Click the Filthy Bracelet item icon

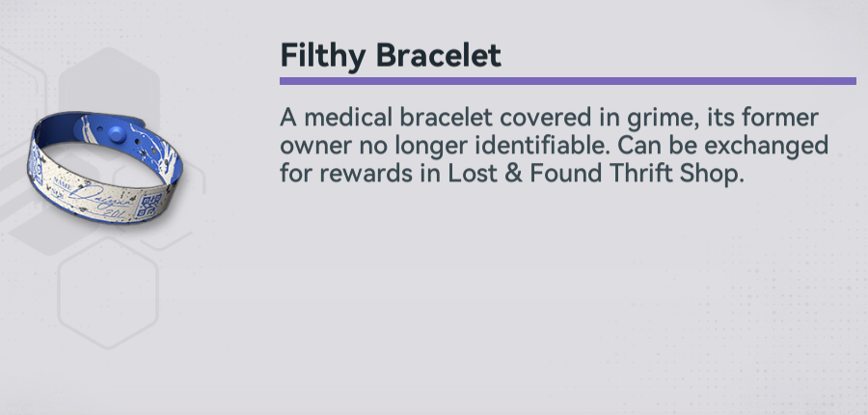point(104,167)
